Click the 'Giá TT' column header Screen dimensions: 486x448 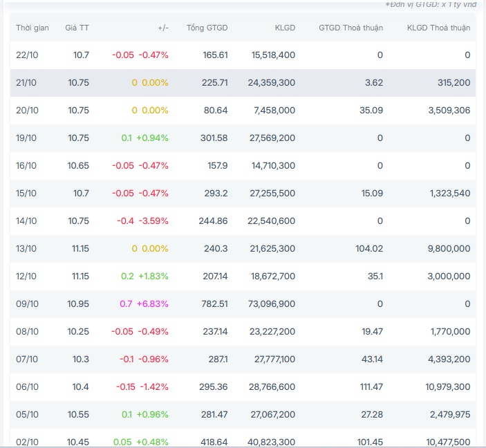click(77, 28)
